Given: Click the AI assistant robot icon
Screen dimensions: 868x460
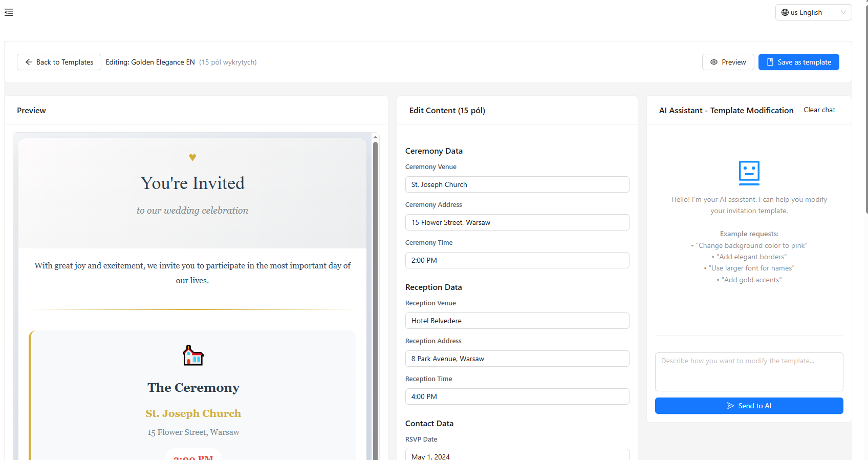Looking at the screenshot, I should coord(749,173).
